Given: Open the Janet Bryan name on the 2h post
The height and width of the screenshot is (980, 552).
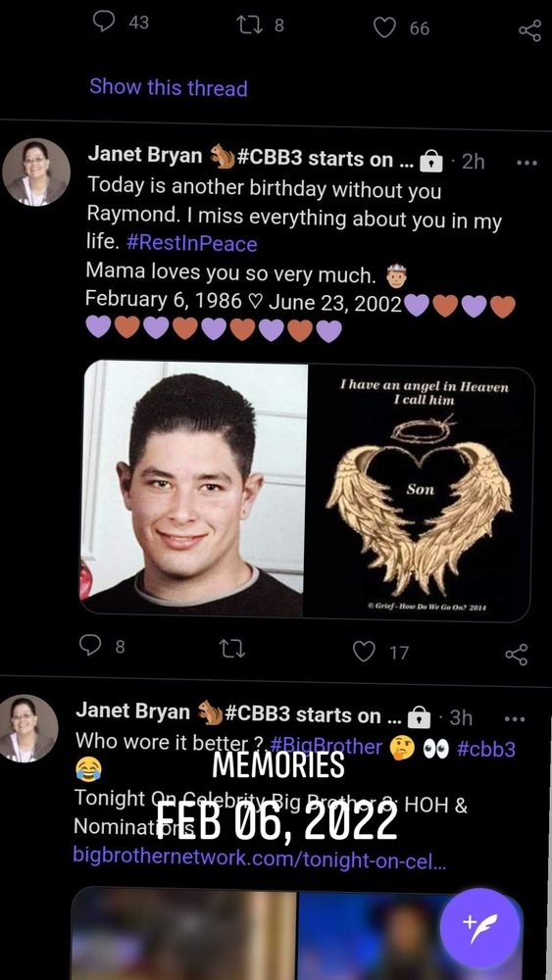Looking at the screenshot, I should pos(145,155).
